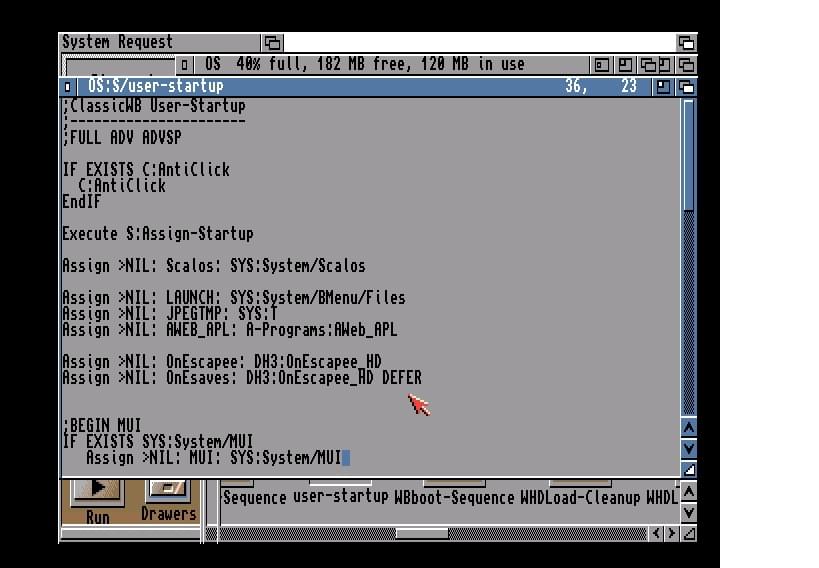The height and width of the screenshot is (568, 819).
Task: Click the file list's scroll right arrow
Action: coord(671,534)
